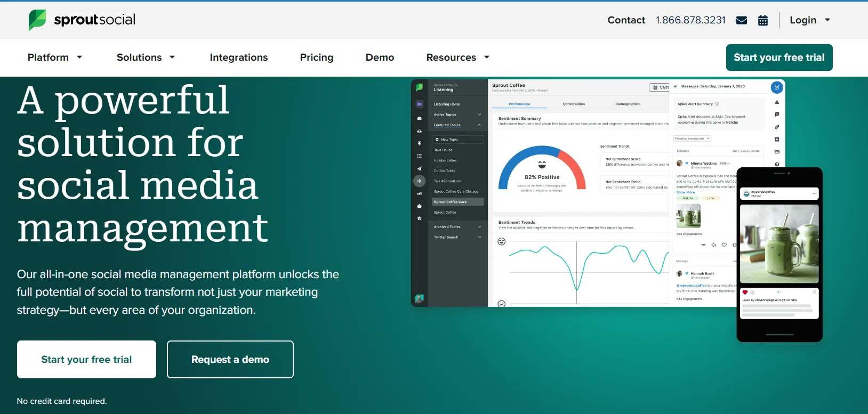This screenshot has width=868, height=414.
Task: Click the 82% Positive sentiment gauge
Action: pyautogui.click(x=542, y=168)
